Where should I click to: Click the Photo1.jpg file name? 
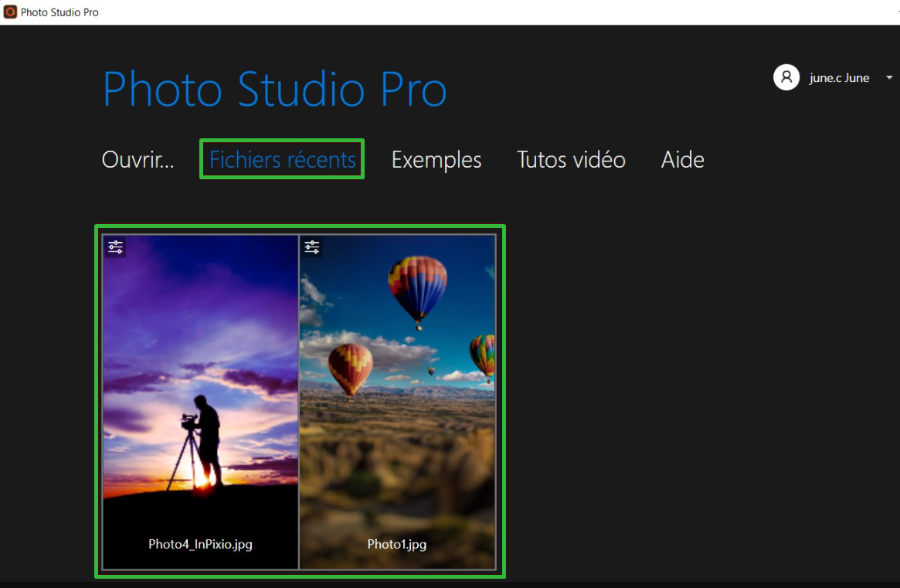(396, 545)
